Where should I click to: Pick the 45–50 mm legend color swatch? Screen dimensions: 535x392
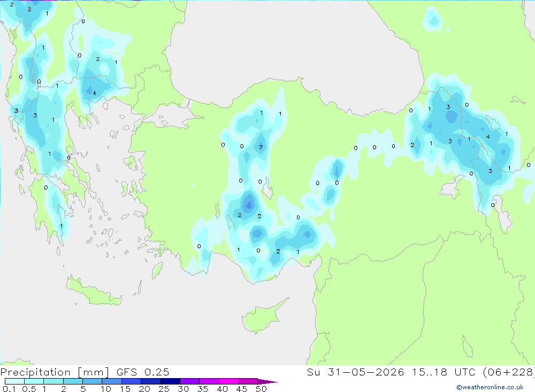(x=248, y=381)
